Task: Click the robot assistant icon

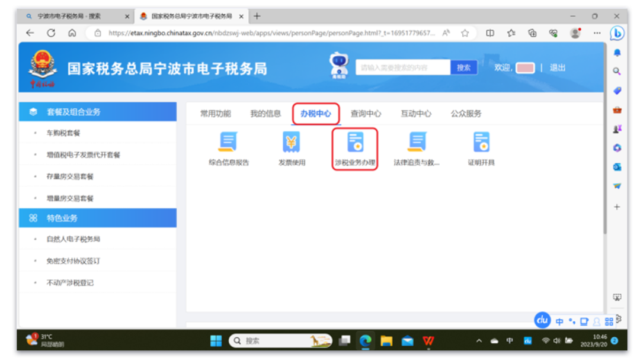Action: pyautogui.click(x=338, y=66)
